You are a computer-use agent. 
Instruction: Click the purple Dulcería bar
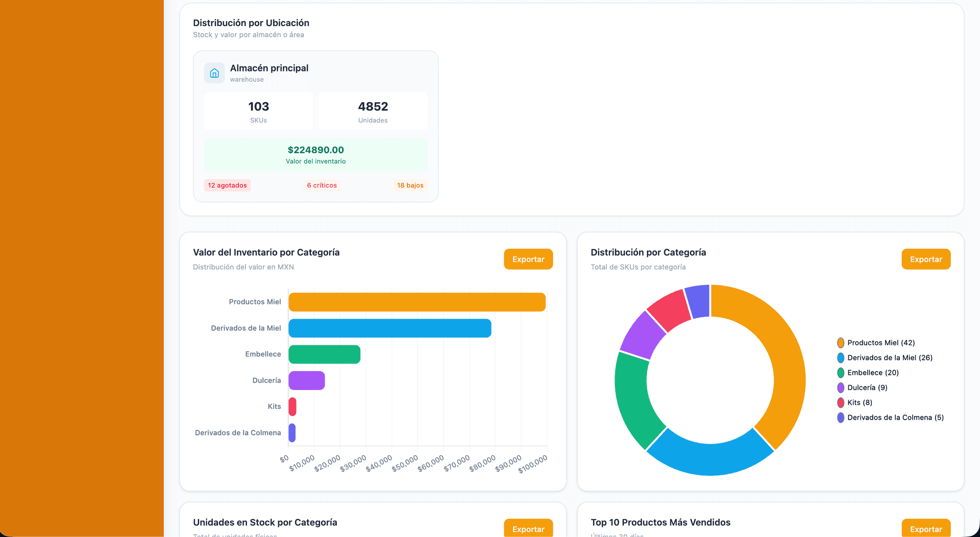(306, 380)
